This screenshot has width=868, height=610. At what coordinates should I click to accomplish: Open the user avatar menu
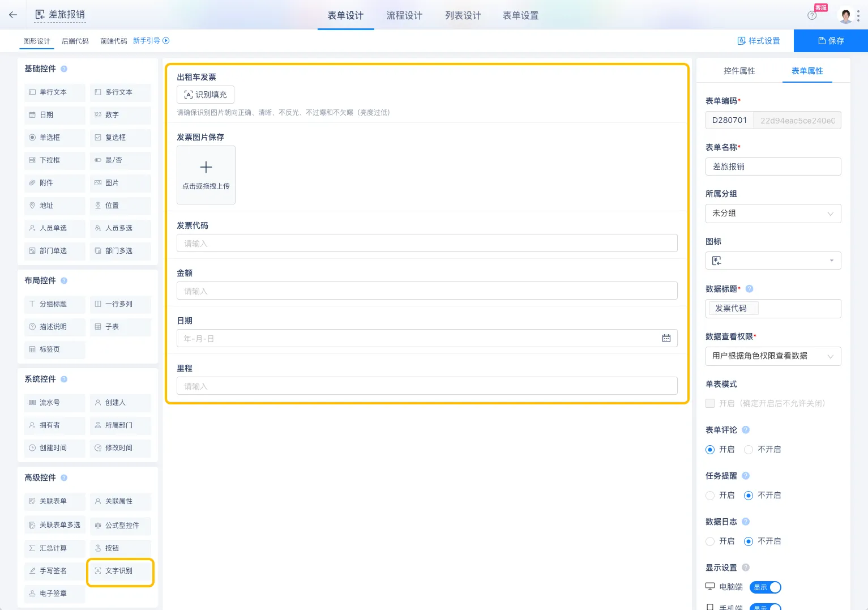tap(846, 15)
